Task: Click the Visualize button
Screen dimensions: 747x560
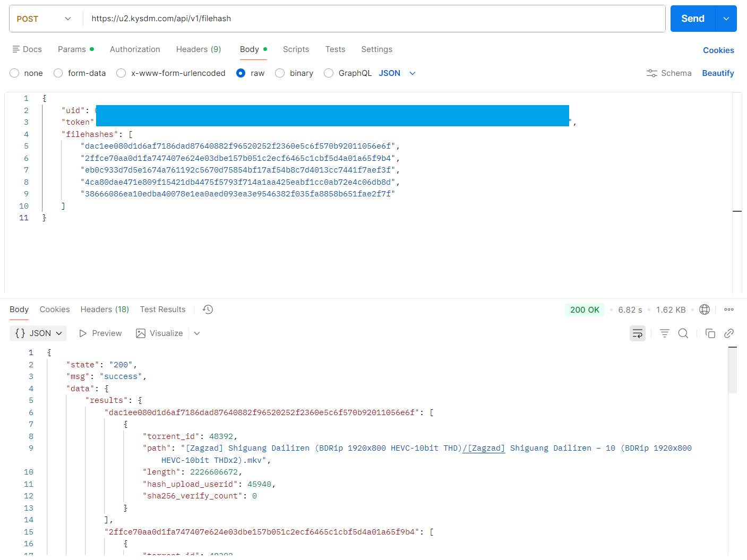Action: point(159,333)
